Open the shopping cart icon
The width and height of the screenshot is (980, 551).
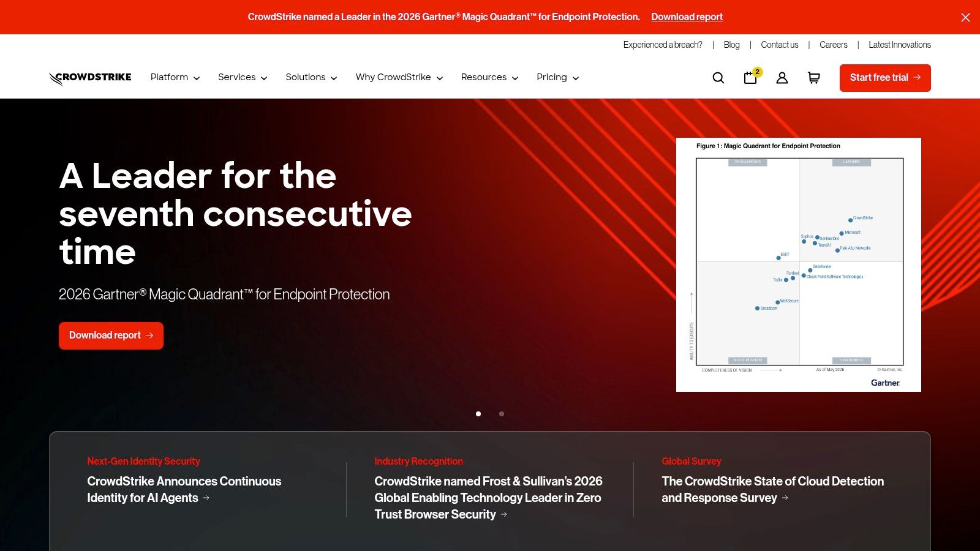click(814, 78)
